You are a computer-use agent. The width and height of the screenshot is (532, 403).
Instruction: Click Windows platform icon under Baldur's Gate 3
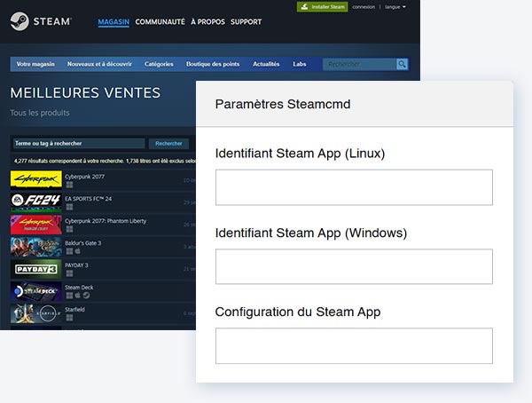pyautogui.click(x=69, y=251)
